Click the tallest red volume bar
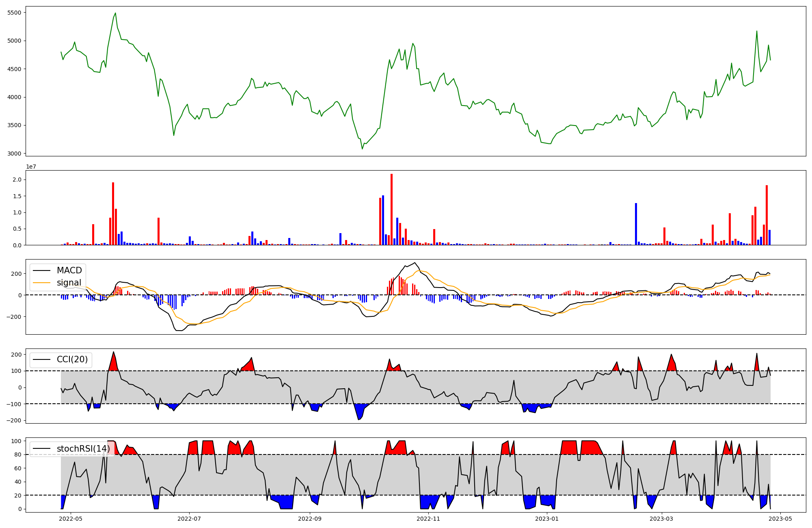The height and width of the screenshot is (528, 812). (391, 209)
